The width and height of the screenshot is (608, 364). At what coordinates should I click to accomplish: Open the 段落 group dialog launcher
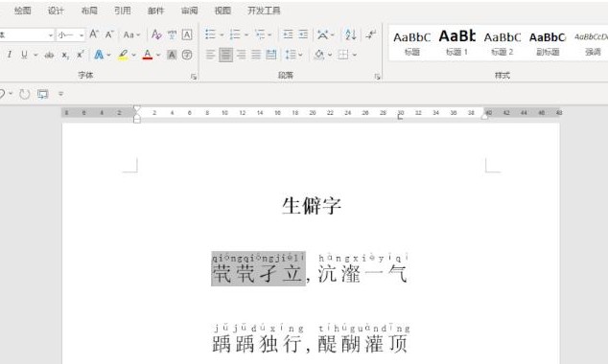point(377,77)
